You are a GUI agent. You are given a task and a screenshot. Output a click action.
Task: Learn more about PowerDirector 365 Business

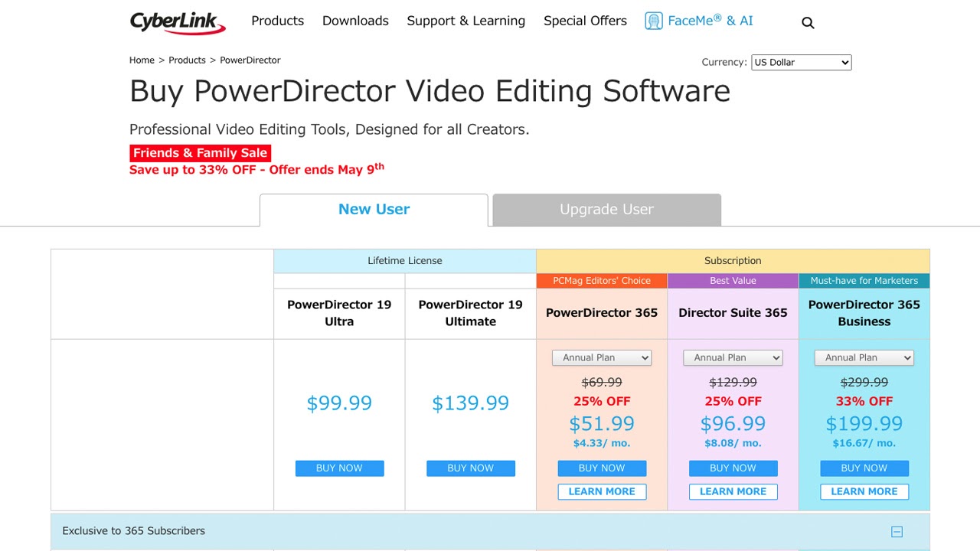click(x=864, y=492)
